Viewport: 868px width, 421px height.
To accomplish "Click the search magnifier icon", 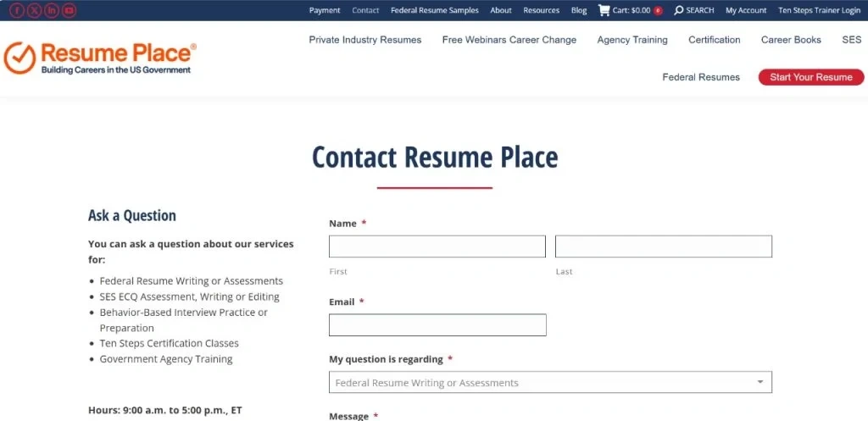I will pos(678,10).
